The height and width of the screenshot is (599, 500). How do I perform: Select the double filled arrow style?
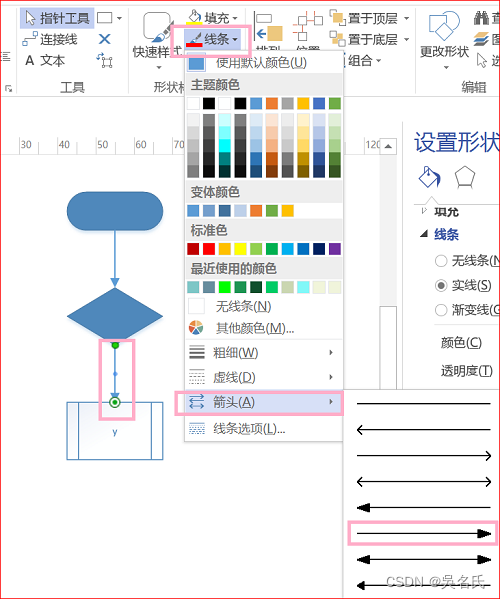[423, 560]
